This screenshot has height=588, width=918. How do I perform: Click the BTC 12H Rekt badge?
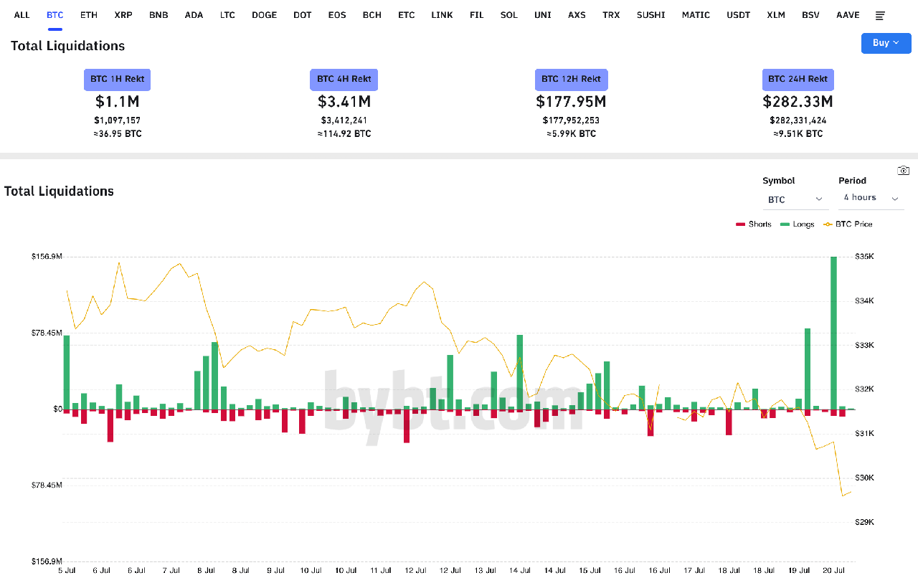click(x=572, y=79)
